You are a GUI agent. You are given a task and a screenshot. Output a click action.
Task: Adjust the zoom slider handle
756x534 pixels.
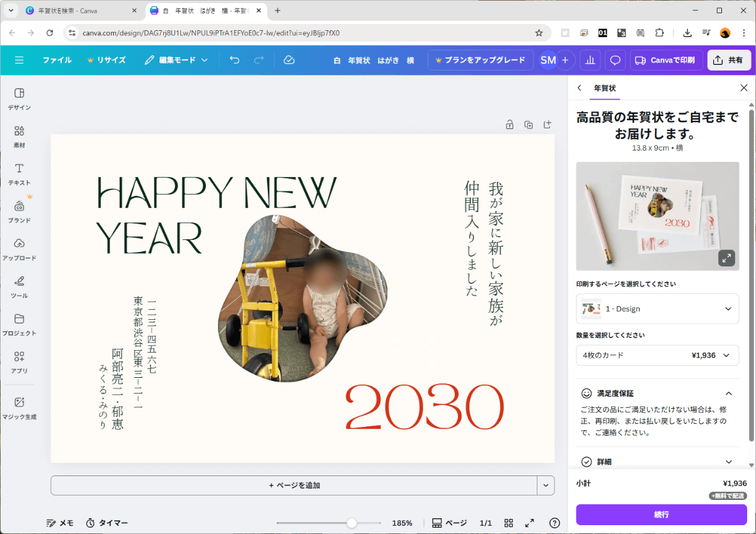click(352, 523)
